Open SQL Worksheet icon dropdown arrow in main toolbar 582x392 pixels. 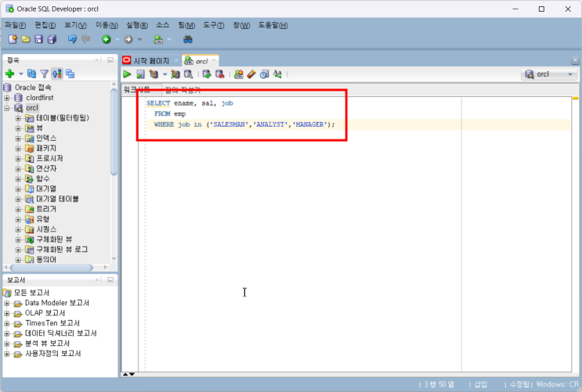[169, 39]
